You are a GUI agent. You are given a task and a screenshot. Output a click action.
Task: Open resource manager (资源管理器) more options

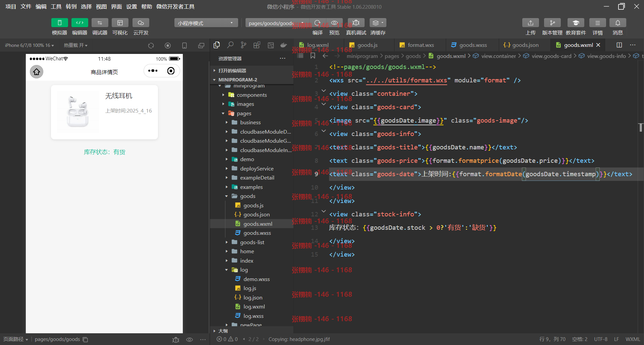pyautogui.click(x=283, y=59)
